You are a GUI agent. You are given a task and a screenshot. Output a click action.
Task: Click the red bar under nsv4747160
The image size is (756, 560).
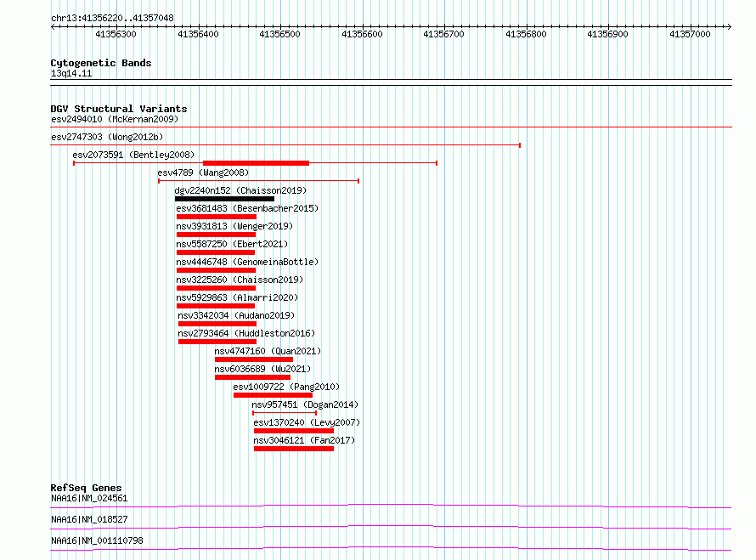point(254,359)
